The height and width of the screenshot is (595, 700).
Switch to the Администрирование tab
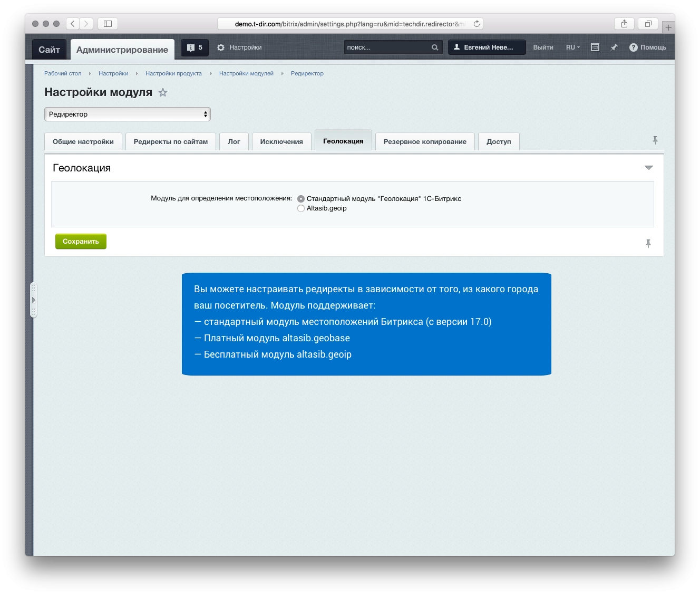click(122, 50)
